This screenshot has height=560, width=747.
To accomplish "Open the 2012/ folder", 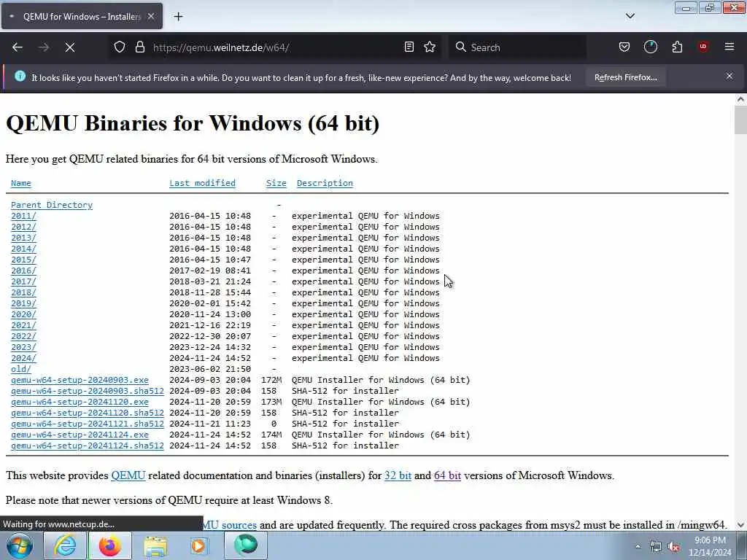I will (23, 227).
